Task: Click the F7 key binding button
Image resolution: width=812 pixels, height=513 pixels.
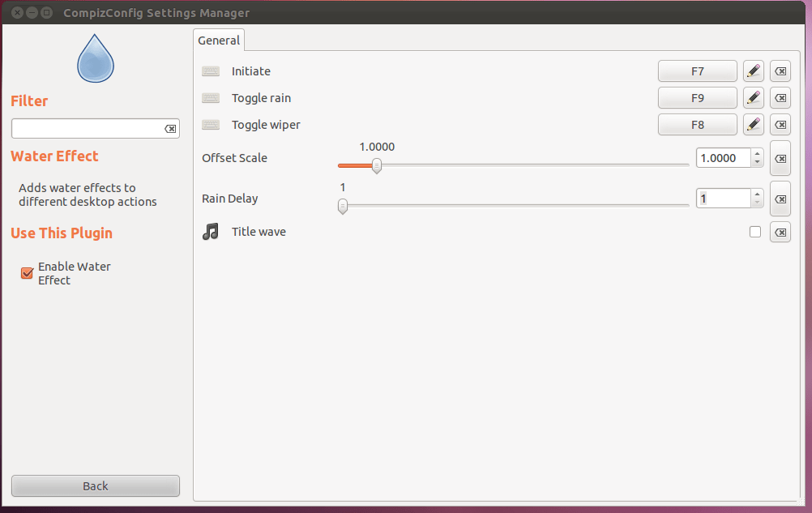Action: click(x=698, y=71)
